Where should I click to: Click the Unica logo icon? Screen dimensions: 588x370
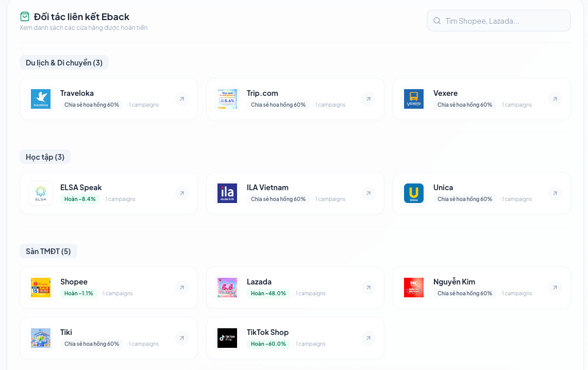pos(414,193)
